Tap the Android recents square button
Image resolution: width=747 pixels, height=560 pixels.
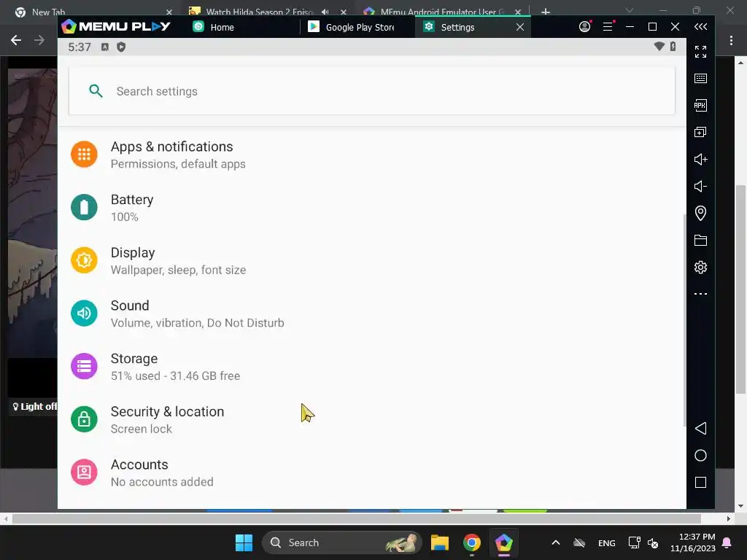point(700,483)
